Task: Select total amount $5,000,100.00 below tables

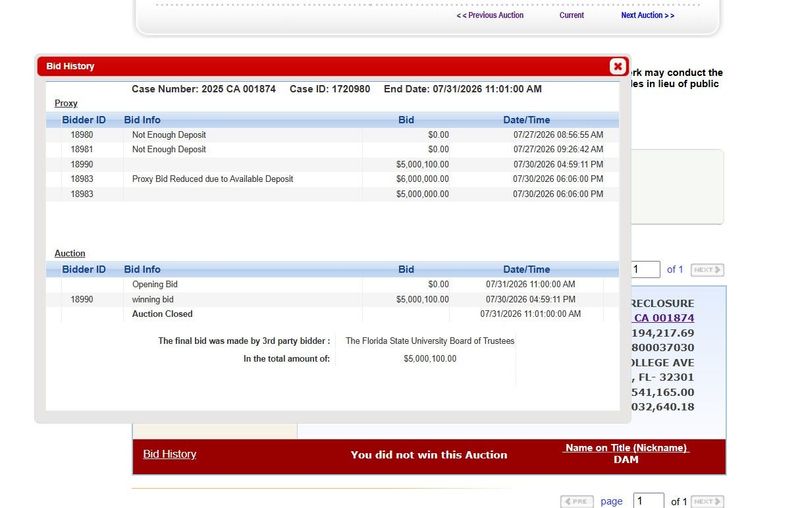Action: coord(430,359)
